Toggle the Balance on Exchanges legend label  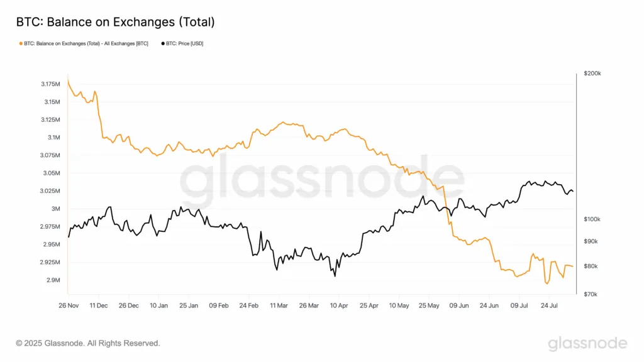pos(86,43)
